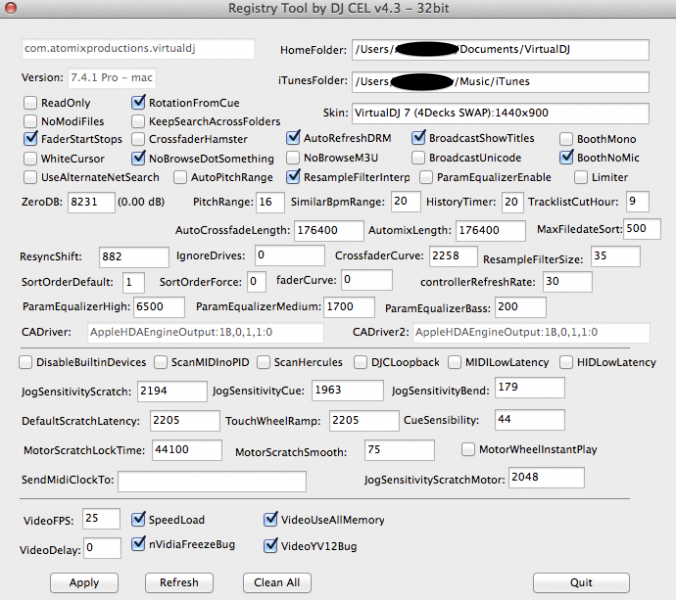Toggle VideoYV12Bug checkbox
The height and width of the screenshot is (600, 676).
(x=270, y=546)
